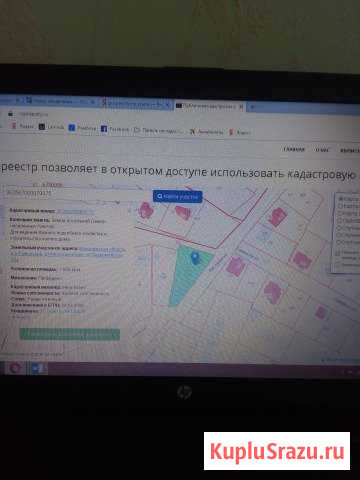Open the red airplane icon bookmark
This screenshot has width=360, height=480.
[206, 132]
